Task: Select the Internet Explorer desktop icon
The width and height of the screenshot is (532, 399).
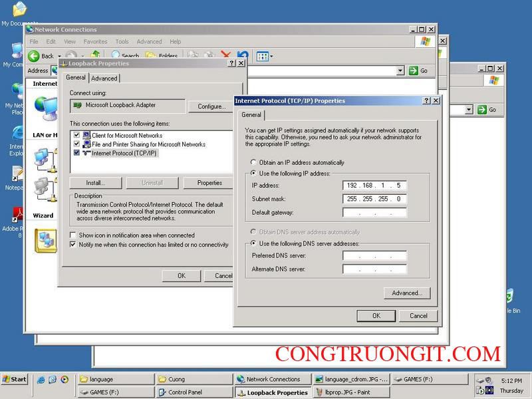Action: [x=18, y=133]
